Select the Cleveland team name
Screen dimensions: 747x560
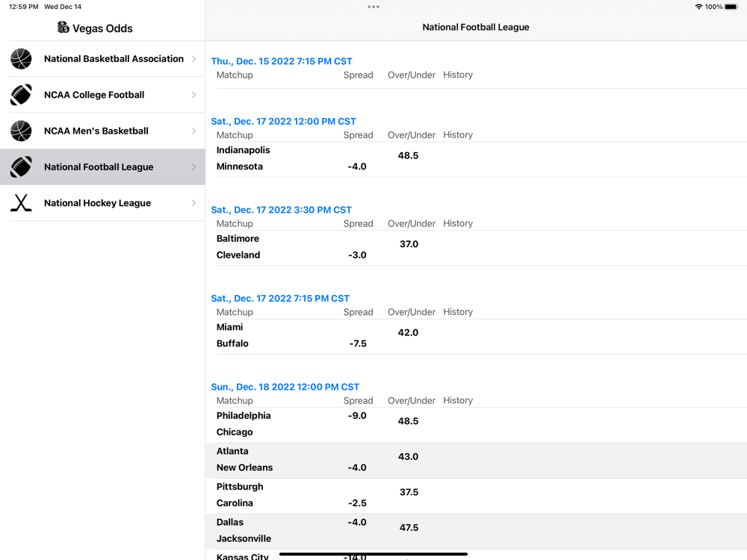click(238, 255)
